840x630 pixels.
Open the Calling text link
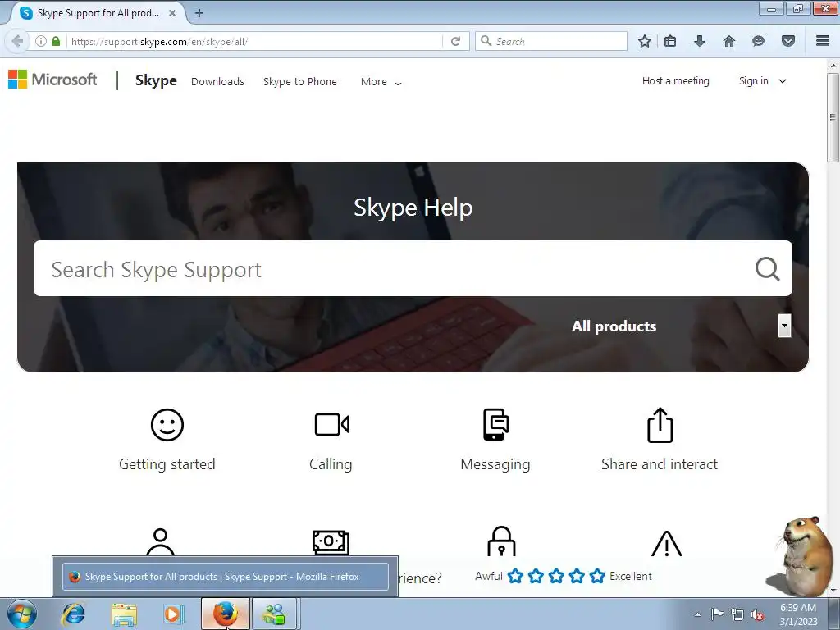tap(331, 464)
